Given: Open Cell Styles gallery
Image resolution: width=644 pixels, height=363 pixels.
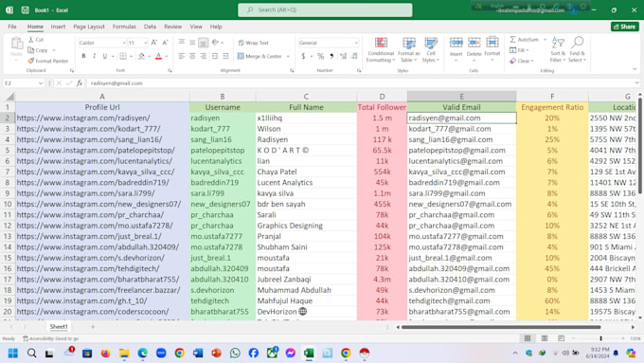Looking at the screenshot, I should [x=431, y=49].
